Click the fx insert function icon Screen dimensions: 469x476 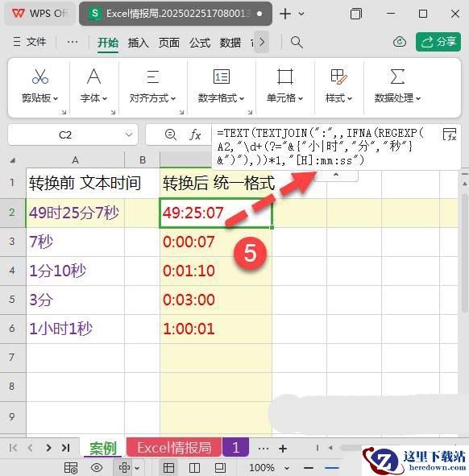click(195, 135)
